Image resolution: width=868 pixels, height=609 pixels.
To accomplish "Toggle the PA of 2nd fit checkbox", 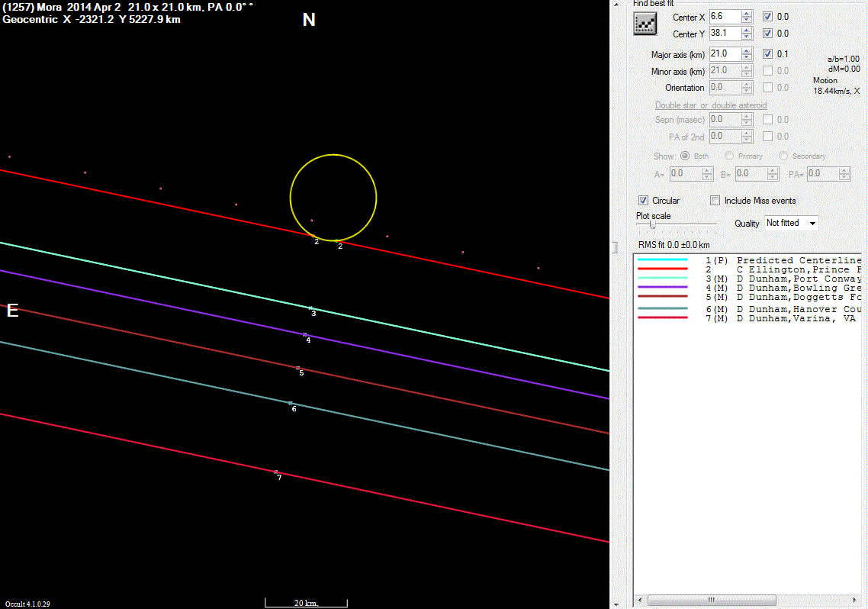I will (x=767, y=136).
